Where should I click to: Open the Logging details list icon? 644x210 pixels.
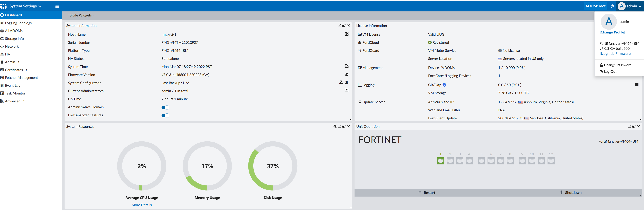[636, 85]
